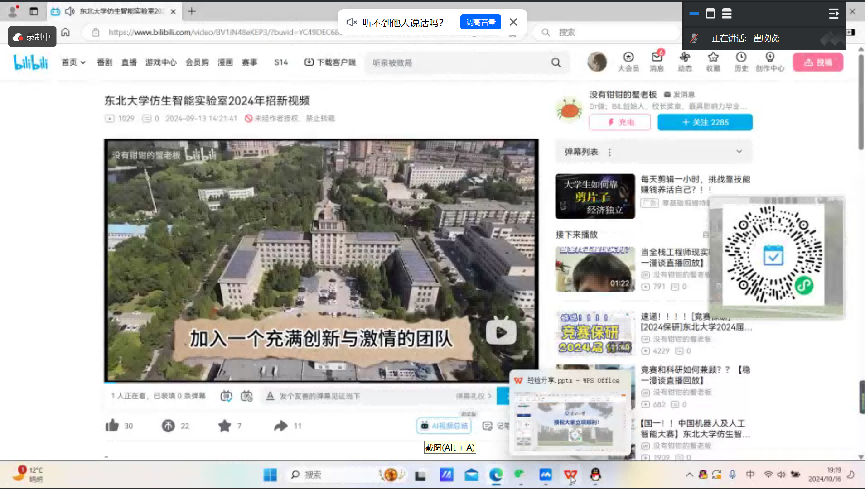Click the pink 投稿 upload button
Screen dimensions: 865x489
(x=817, y=62)
